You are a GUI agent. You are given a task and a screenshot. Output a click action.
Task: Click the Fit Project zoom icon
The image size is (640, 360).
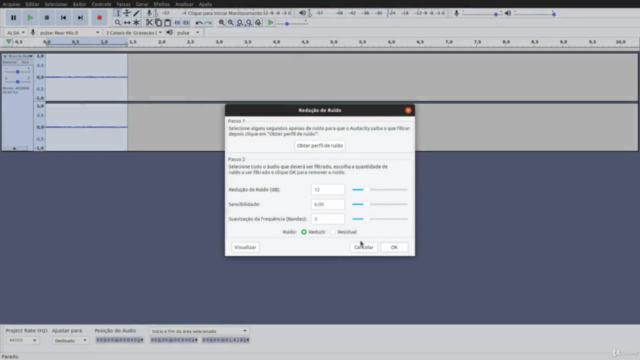pyautogui.click(x=249, y=22)
